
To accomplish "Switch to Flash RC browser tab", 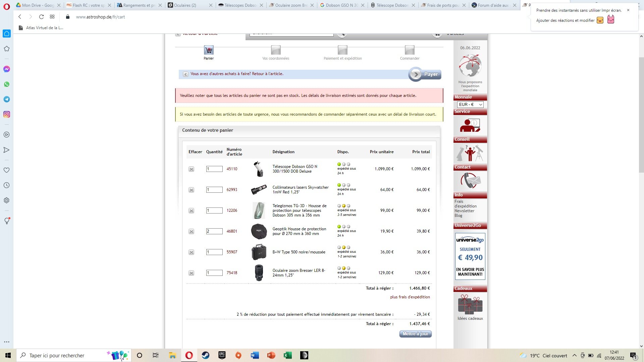I will (x=88, y=5).
